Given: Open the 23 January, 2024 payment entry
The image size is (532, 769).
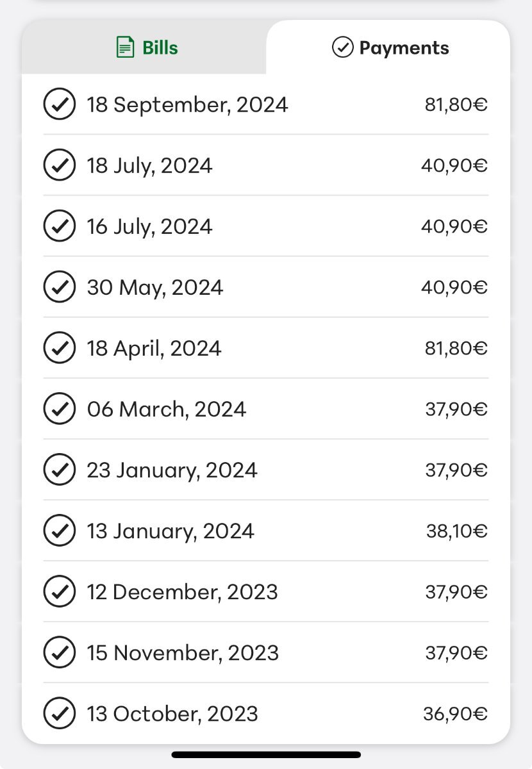Looking at the screenshot, I should coord(266,470).
